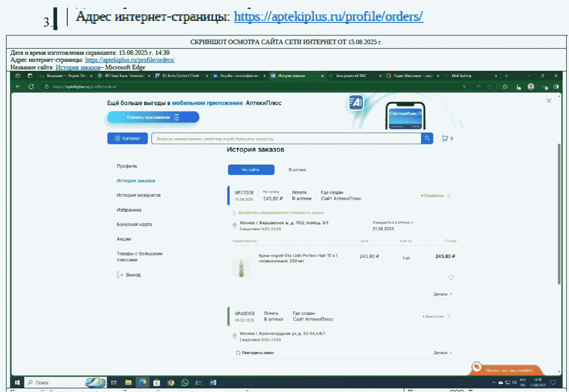The height and width of the screenshot is (392, 569).
Task: Open Товары с большими плюсами
Action: point(140,257)
